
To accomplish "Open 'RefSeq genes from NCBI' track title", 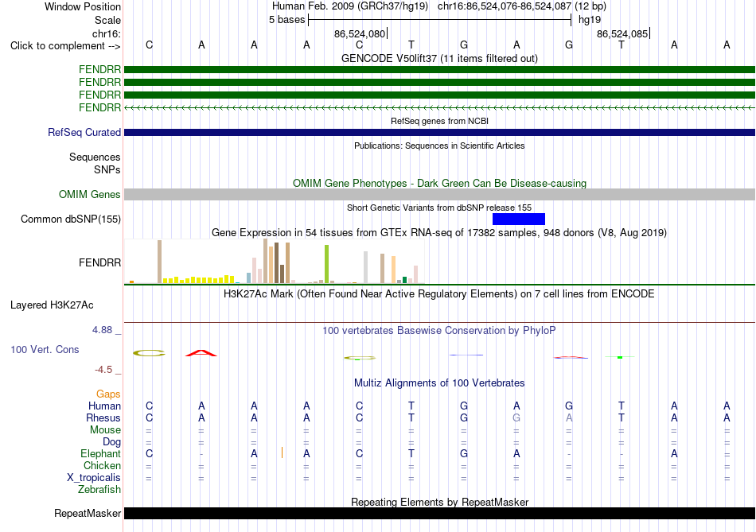I will tap(439, 121).
